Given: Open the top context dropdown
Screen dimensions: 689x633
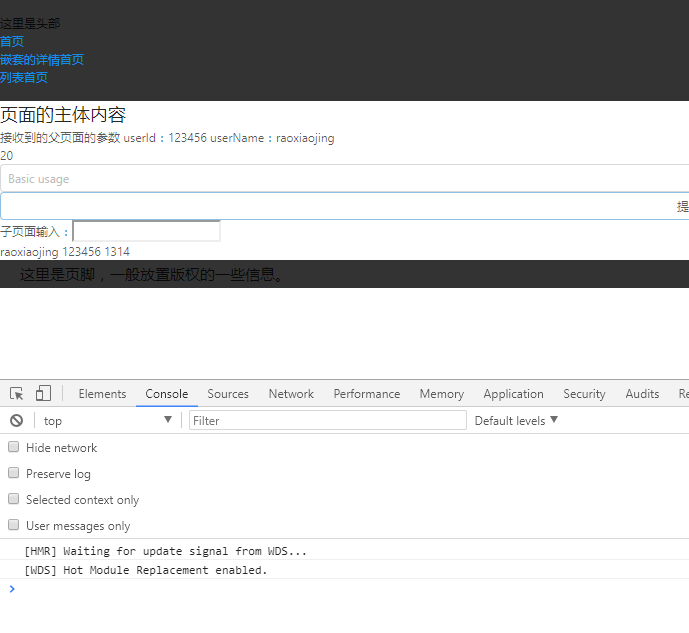Looking at the screenshot, I should (x=108, y=421).
